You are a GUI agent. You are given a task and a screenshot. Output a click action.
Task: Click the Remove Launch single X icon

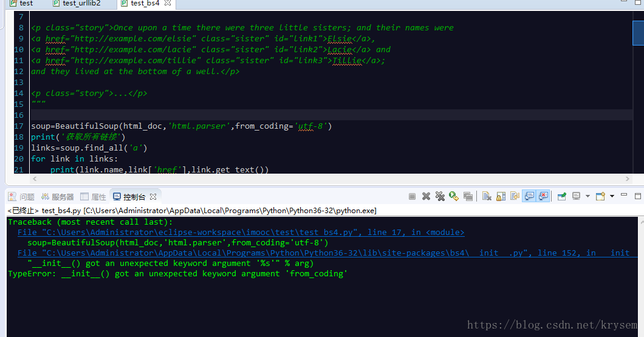point(426,197)
